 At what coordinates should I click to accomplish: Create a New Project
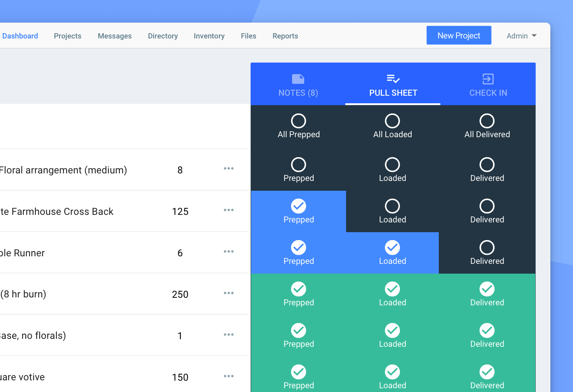(x=459, y=35)
